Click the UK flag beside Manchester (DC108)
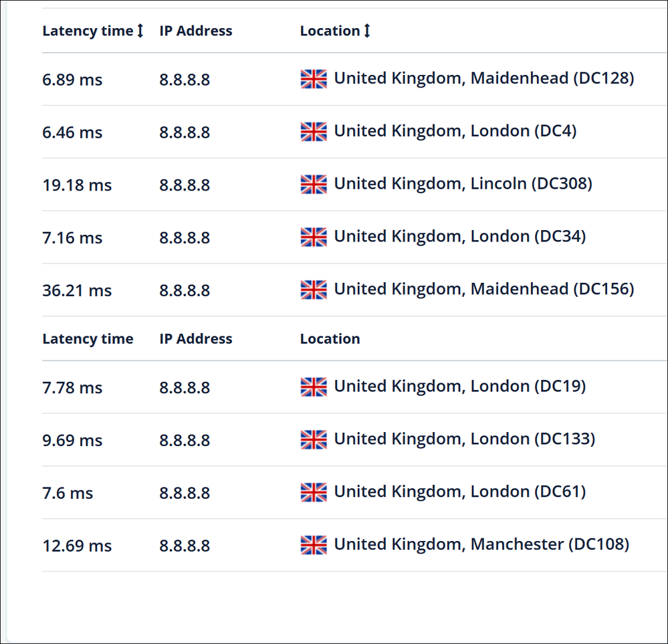This screenshot has height=644, width=668. (314, 545)
